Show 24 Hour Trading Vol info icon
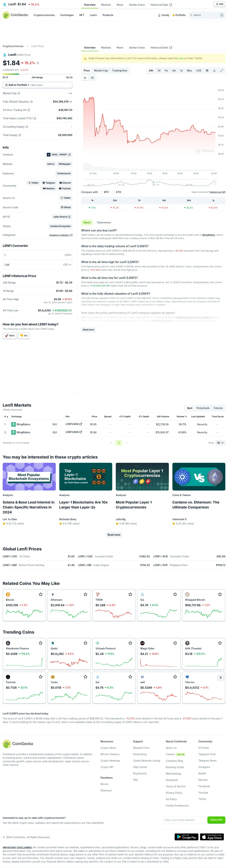Image resolution: width=228 pixels, height=868 pixels. [x=29, y=110]
